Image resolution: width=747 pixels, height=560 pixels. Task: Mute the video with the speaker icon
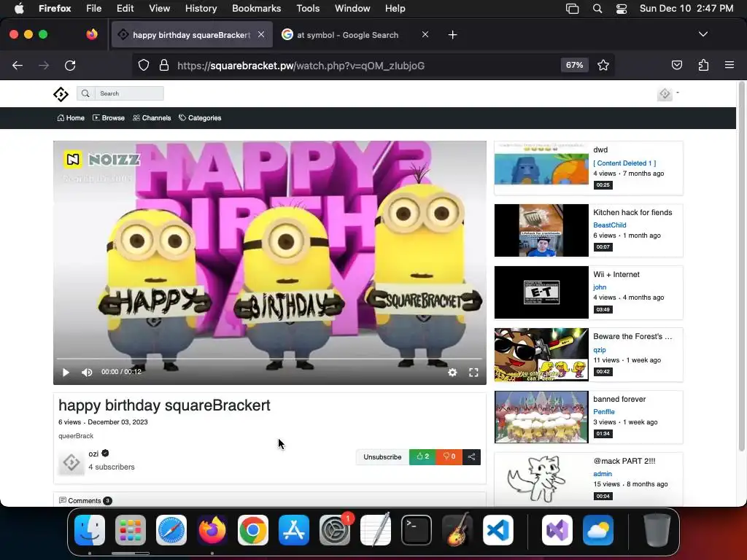click(87, 373)
